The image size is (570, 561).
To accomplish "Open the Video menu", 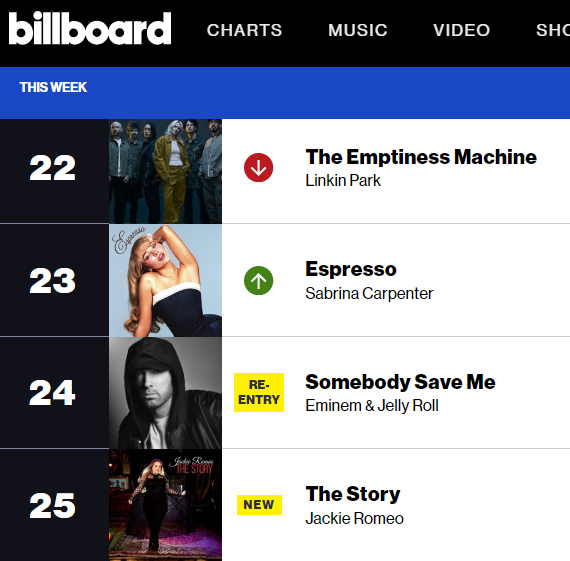I will (x=462, y=30).
